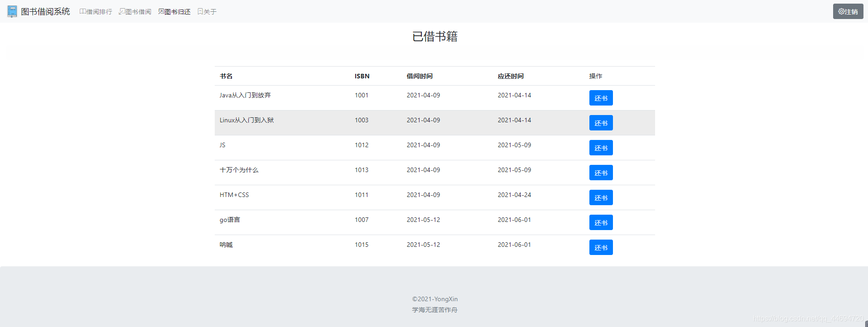This screenshot has height=327, width=868.
Task: Click the 借阅时间 column header
Action: tap(420, 76)
